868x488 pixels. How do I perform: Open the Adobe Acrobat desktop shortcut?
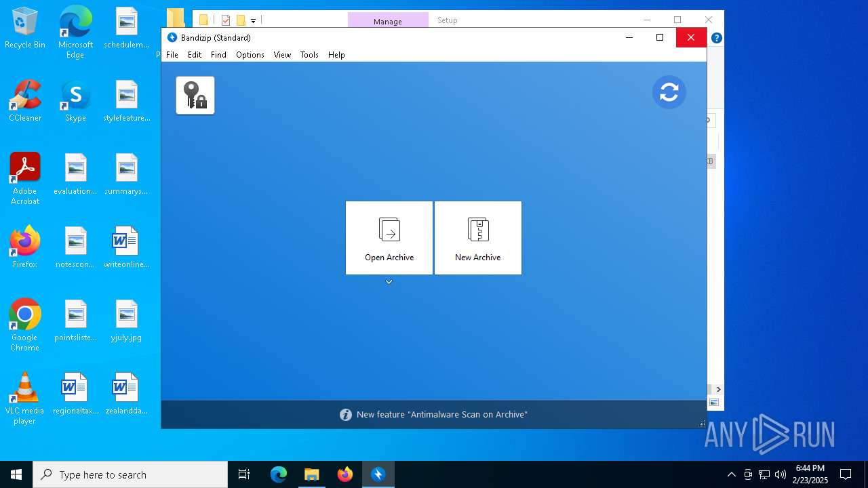25,179
